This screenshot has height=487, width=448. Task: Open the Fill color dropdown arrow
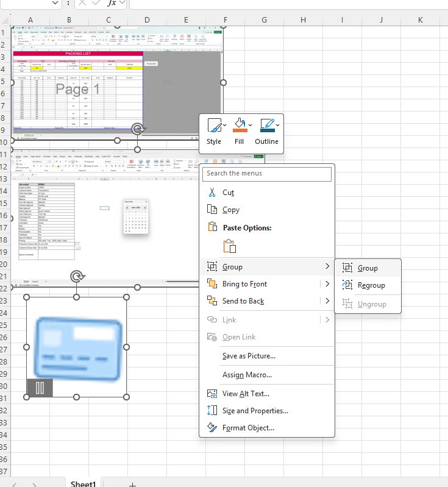250,125
